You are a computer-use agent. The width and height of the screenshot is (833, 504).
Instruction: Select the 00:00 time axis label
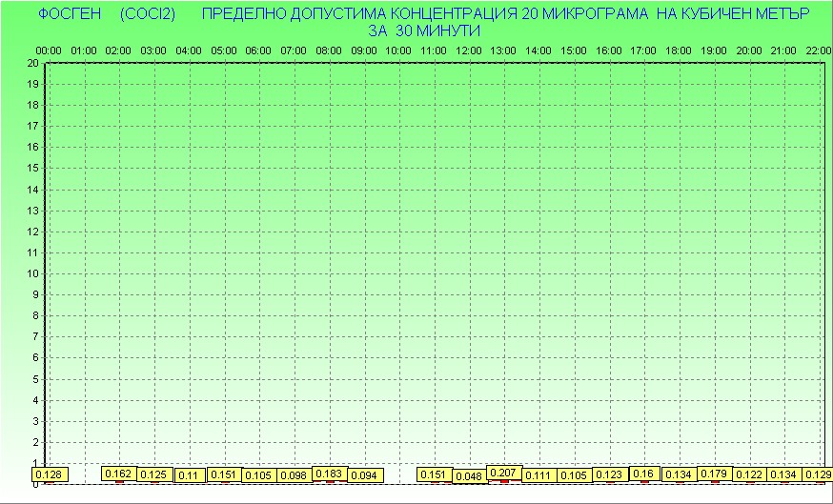coord(49,50)
